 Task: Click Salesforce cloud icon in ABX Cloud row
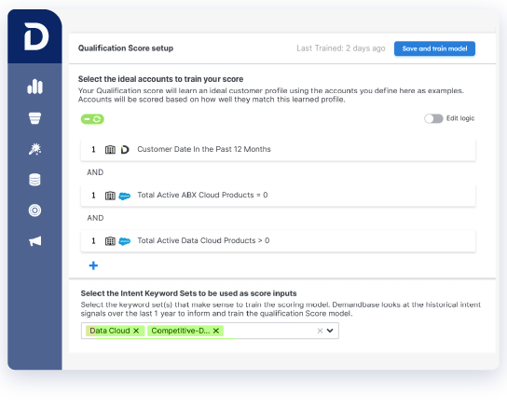tap(125, 196)
